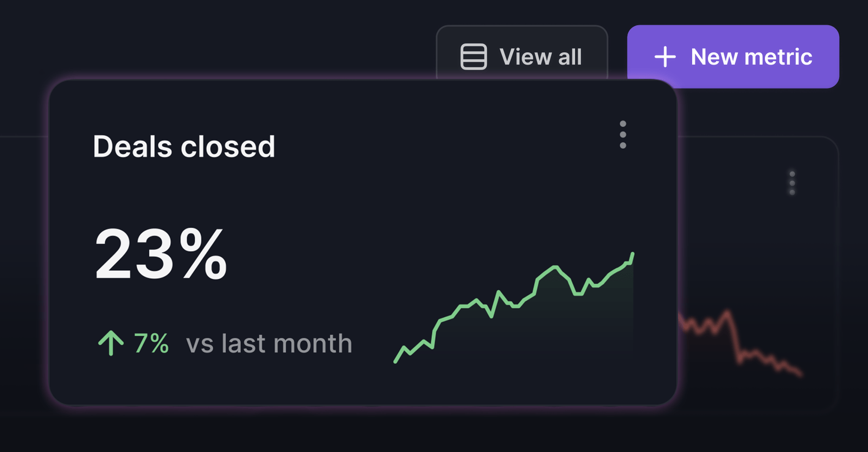This screenshot has height=452, width=868.
Task: Select the 7% change value
Action: click(151, 343)
